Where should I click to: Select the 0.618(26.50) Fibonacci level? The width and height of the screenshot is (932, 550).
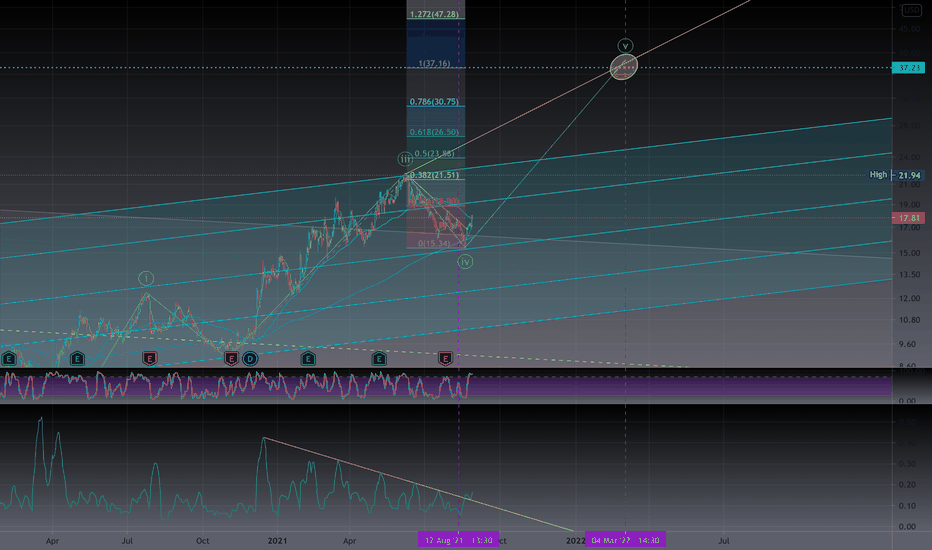click(x=434, y=132)
